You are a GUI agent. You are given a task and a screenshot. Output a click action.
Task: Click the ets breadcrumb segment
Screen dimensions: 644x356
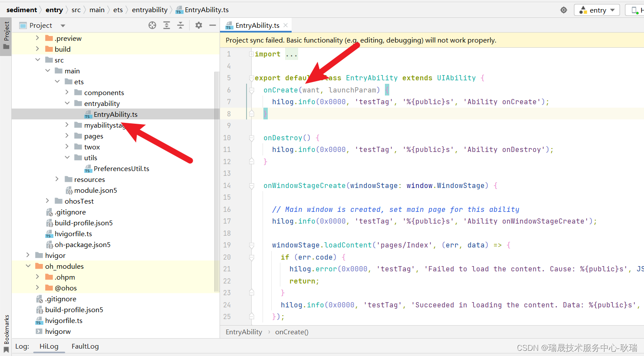tap(118, 10)
